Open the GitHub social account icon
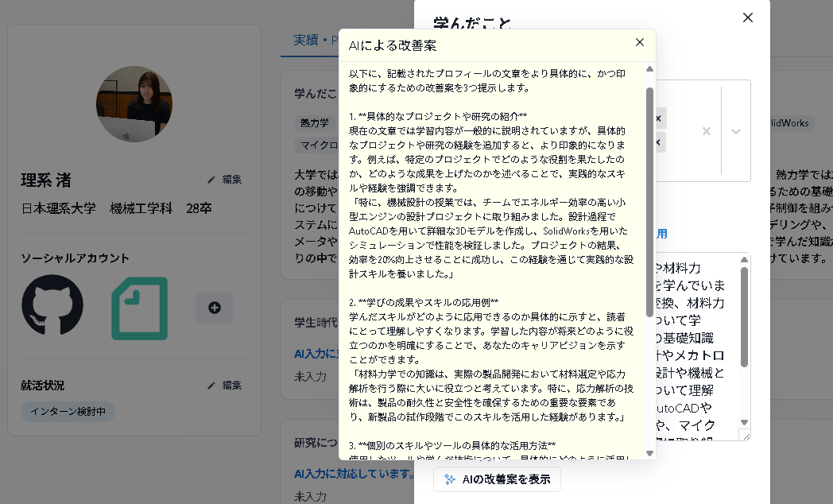 52,304
